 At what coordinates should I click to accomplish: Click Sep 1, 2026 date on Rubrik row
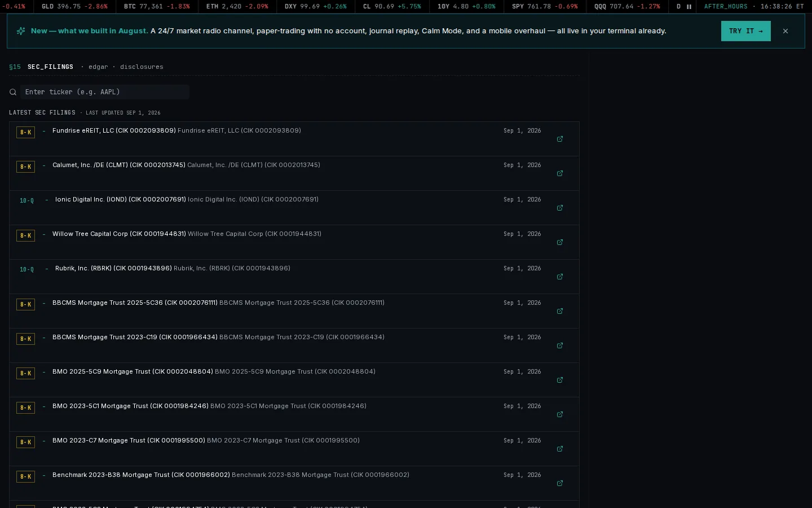[x=522, y=268]
